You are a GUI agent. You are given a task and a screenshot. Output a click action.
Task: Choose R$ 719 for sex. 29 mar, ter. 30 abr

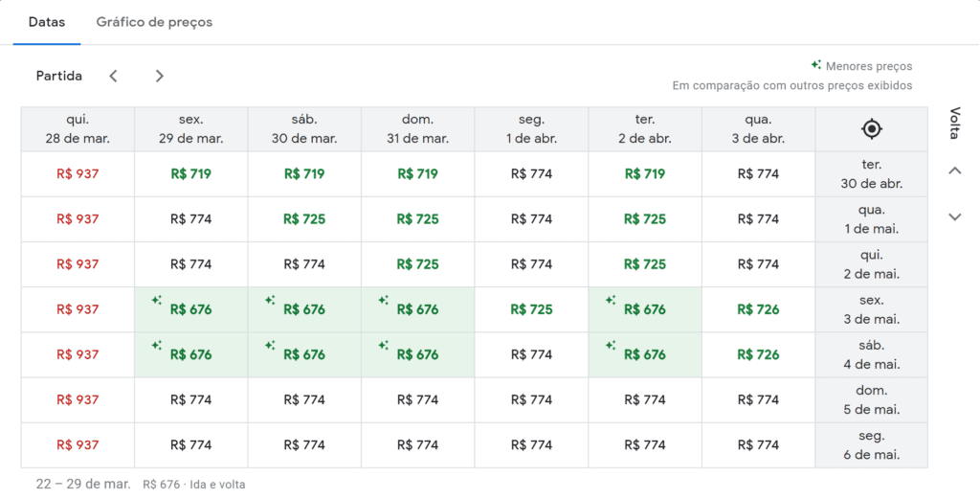pyautogui.click(x=190, y=174)
